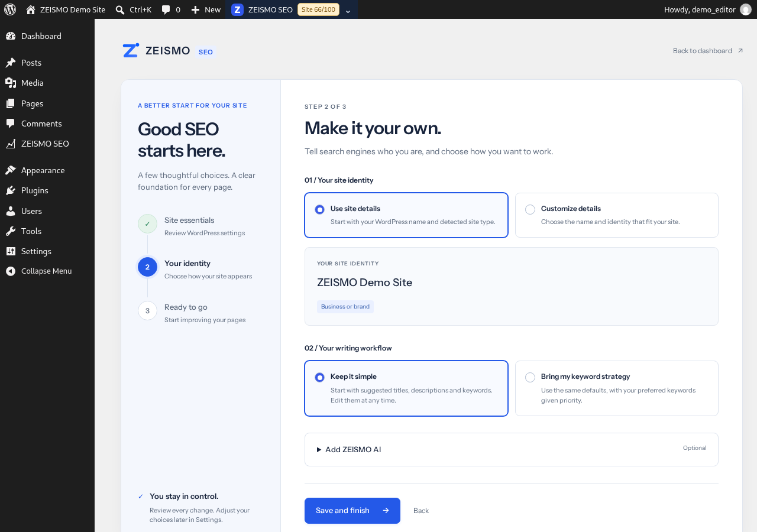Click the external arrow beside Back to dashboard
757x532 pixels.
point(740,51)
